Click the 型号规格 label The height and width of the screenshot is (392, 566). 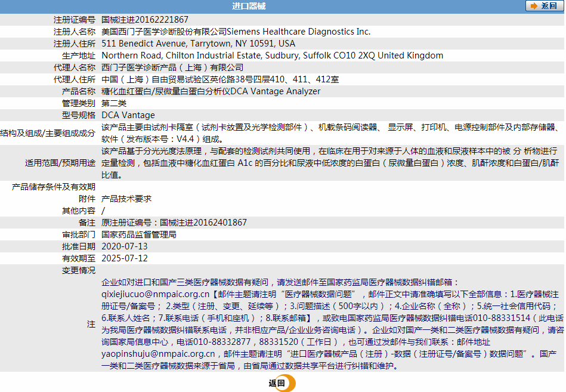79,115
